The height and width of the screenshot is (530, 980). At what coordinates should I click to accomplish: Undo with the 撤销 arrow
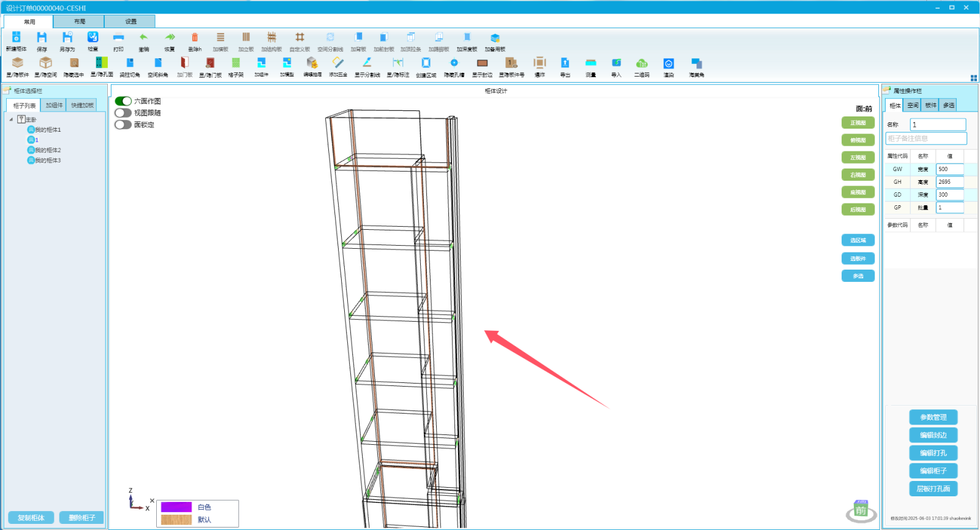144,37
